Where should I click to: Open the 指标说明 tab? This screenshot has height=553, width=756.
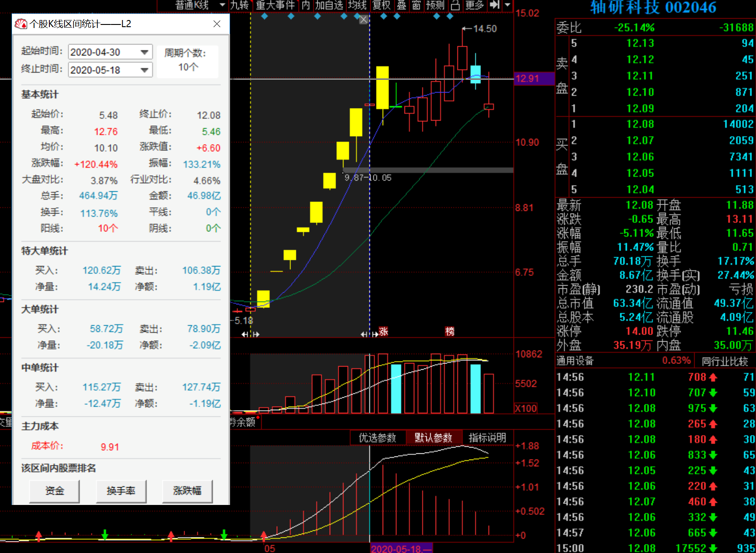(x=488, y=438)
